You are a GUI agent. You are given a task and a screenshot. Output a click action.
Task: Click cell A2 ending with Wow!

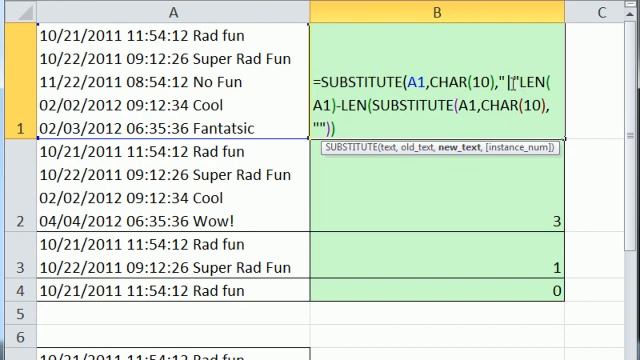coord(173,185)
